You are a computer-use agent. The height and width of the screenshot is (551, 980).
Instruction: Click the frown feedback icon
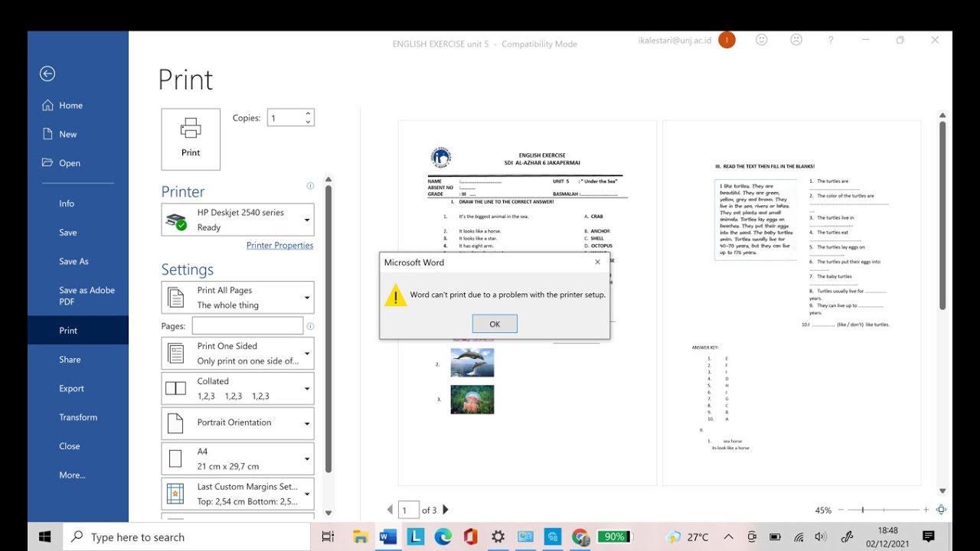[x=796, y=40]
